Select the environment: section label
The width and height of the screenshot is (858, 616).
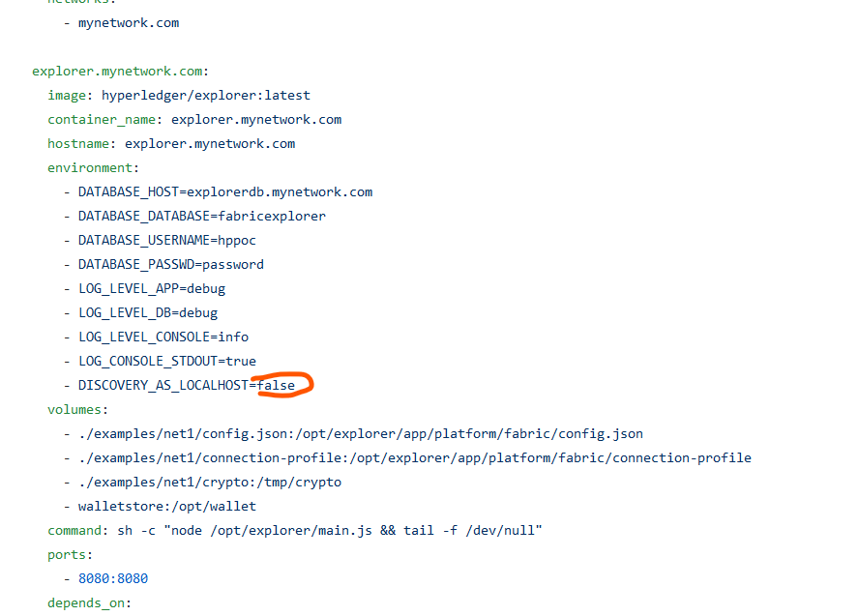[x=92, y=167]
